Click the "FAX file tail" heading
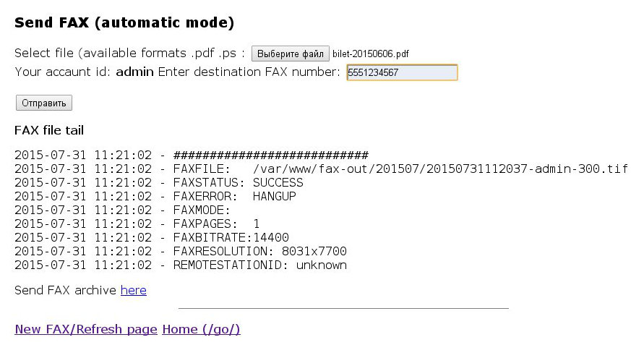Viewport: 644px width, 345px height. 49,130
